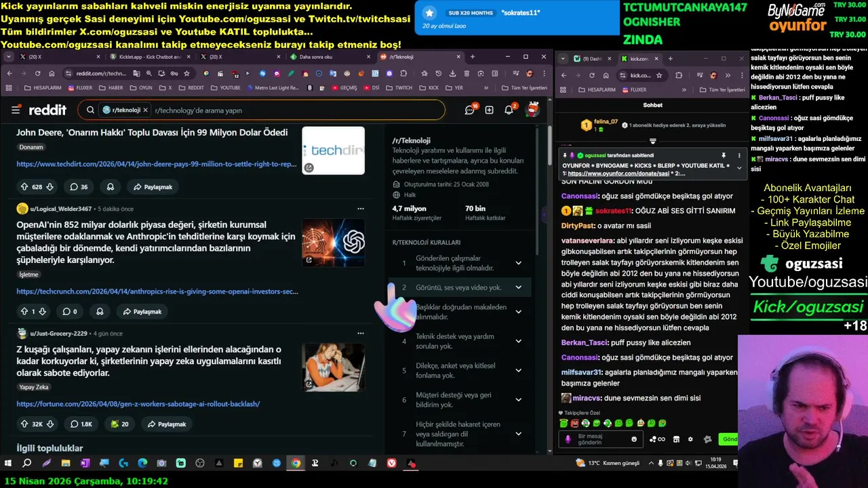
Task: Click Reddit create post plus icon
Action: (489, 110)
